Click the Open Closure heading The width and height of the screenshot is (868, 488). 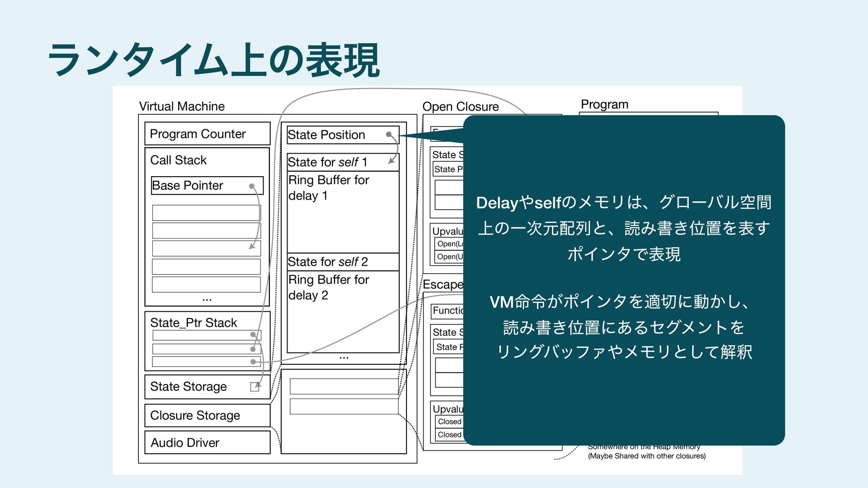pos(460,107)
